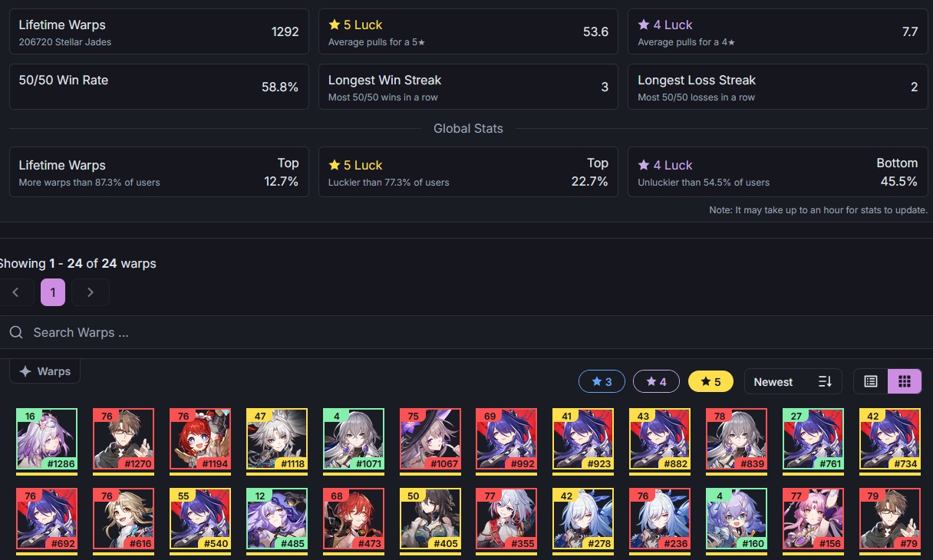
Task: Click the global Lifetime Warps Top 12.7% card
Action: pyautogui.click(x=159, y=172)
